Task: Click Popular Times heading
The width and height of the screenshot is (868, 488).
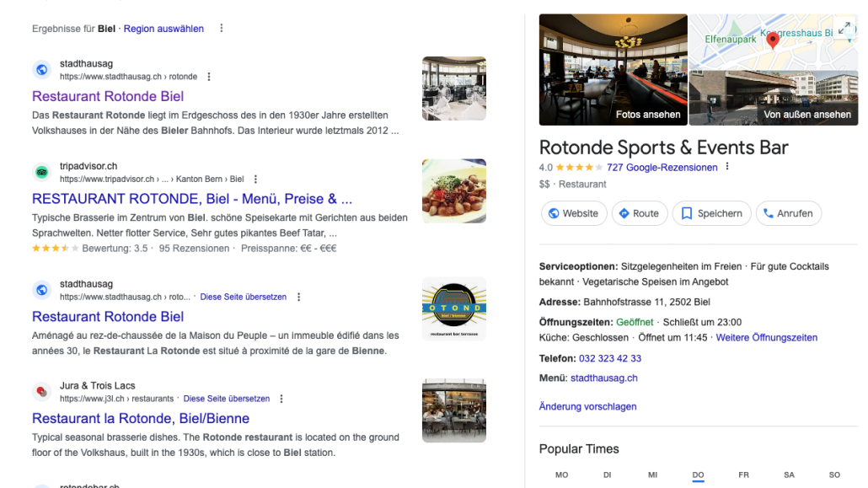Action: click(x=579, y=449)
